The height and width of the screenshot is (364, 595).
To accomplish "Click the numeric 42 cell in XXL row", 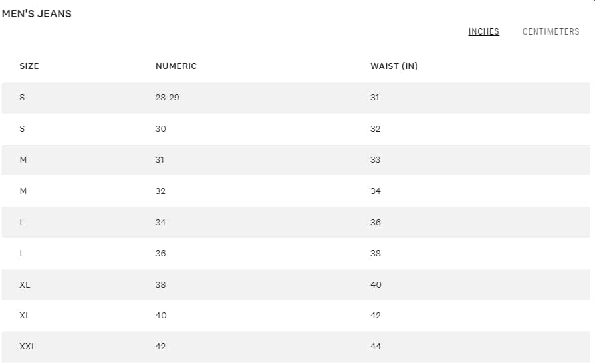I will click(x=161, y=347).
